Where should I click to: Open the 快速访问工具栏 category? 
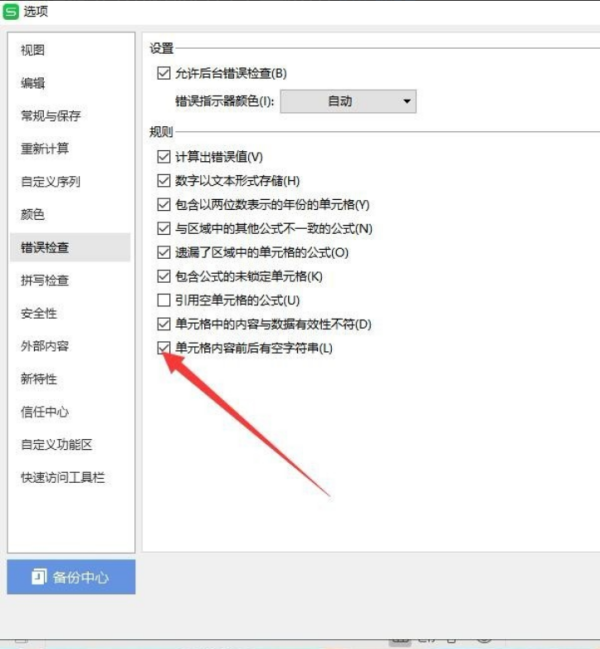coord(70,478)
